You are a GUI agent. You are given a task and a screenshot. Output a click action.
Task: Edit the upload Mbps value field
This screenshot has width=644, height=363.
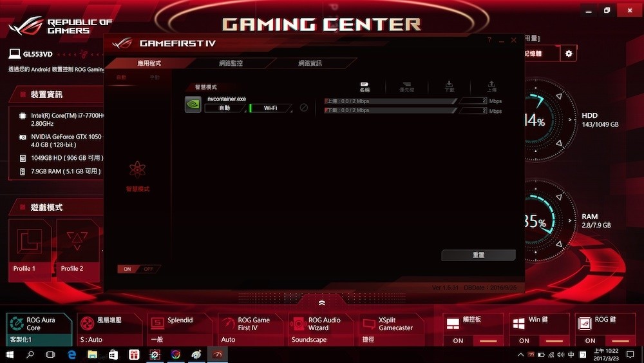click(x=473, y=101)
